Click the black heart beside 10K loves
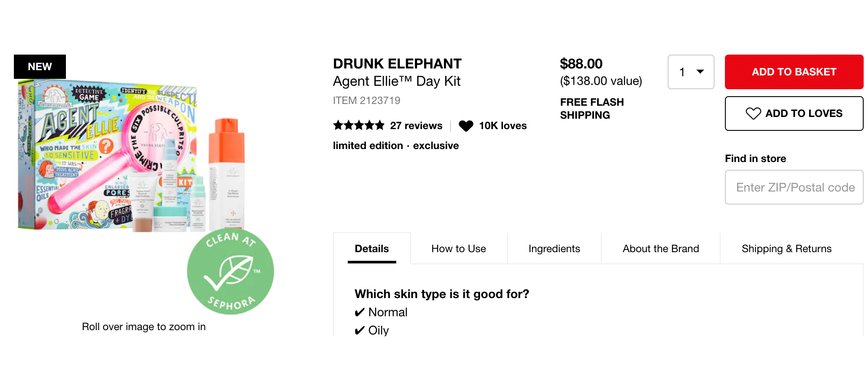Viewport: 868px width, 370px height. point(466,126)
